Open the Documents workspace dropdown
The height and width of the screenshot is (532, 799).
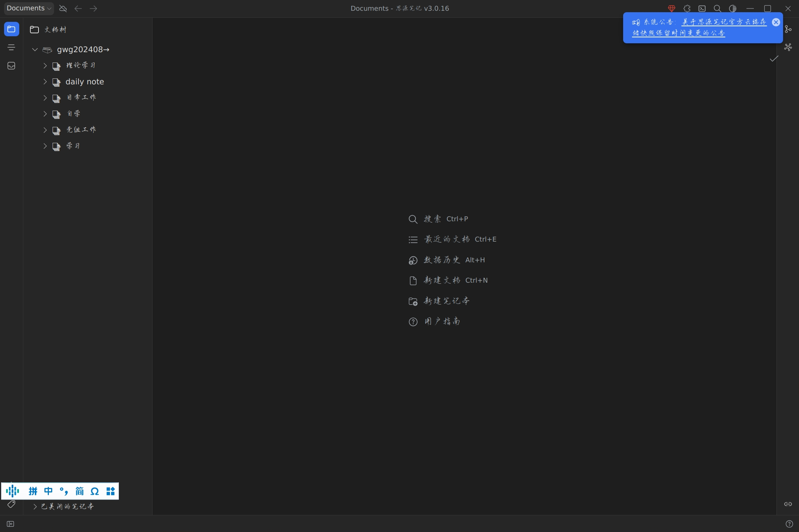[x=29, y=9]
